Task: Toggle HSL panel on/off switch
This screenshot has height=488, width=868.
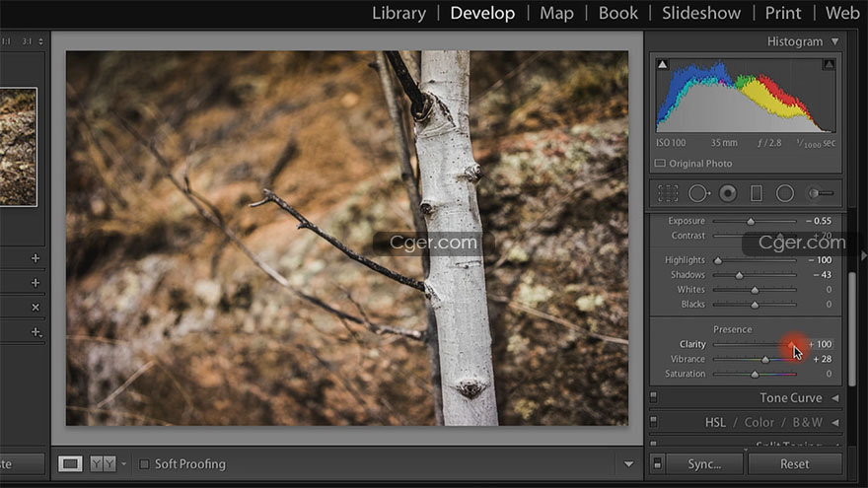Action: [654, 422]
